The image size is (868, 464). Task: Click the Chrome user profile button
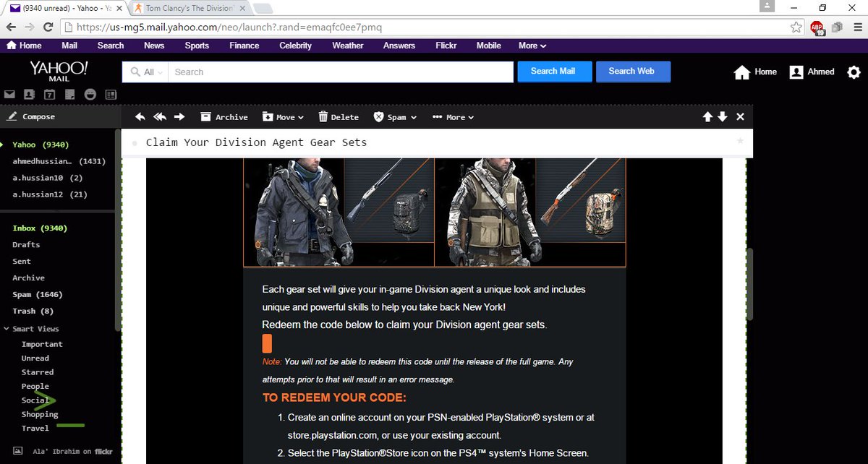[767, 7]
